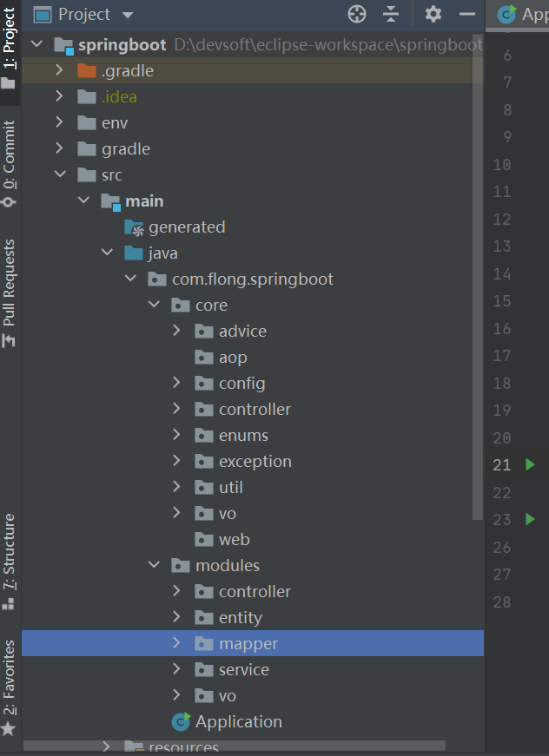Expand the .gradle folder
Image resolution: width=549 pixels, height=756 pixels.
[x=60, y=70]
